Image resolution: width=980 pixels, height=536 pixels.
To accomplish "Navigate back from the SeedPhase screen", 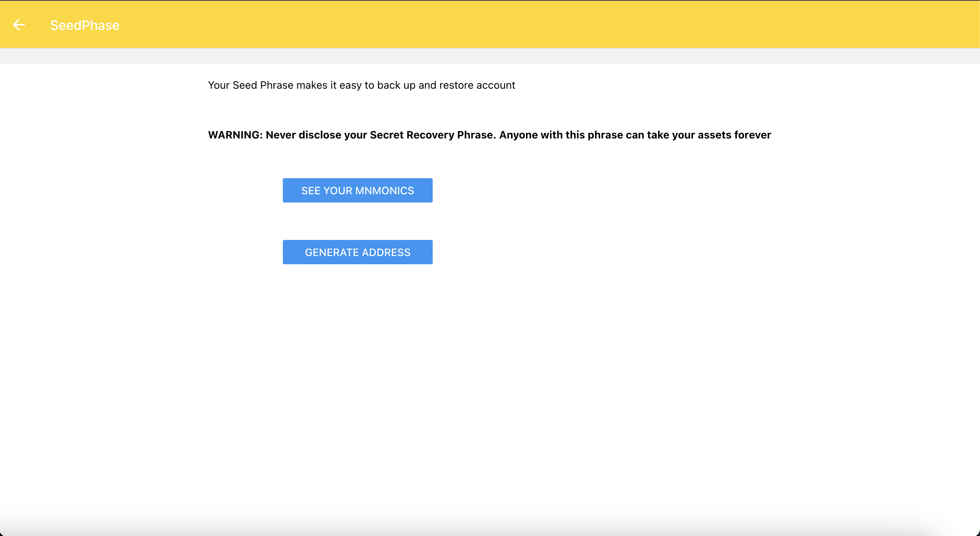I will (19, 25).
